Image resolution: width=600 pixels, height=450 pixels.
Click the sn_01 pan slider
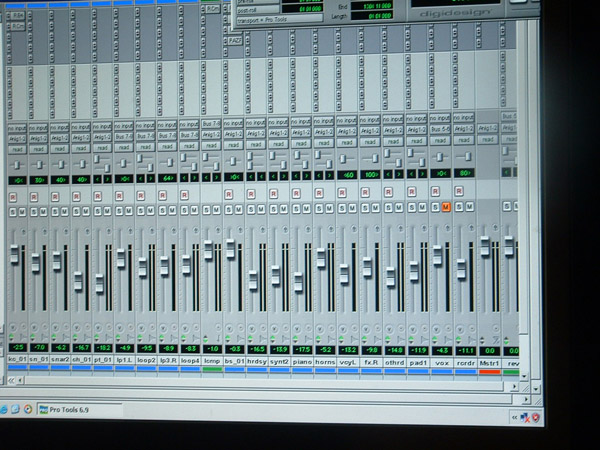coord(39,165)
